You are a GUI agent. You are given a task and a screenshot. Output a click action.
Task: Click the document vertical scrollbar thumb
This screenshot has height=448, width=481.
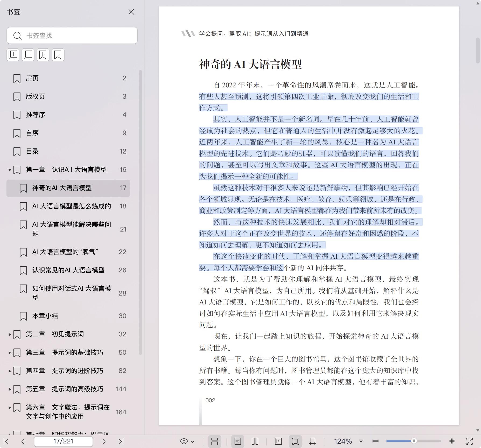pyautogui.click(x=478, y=51)
